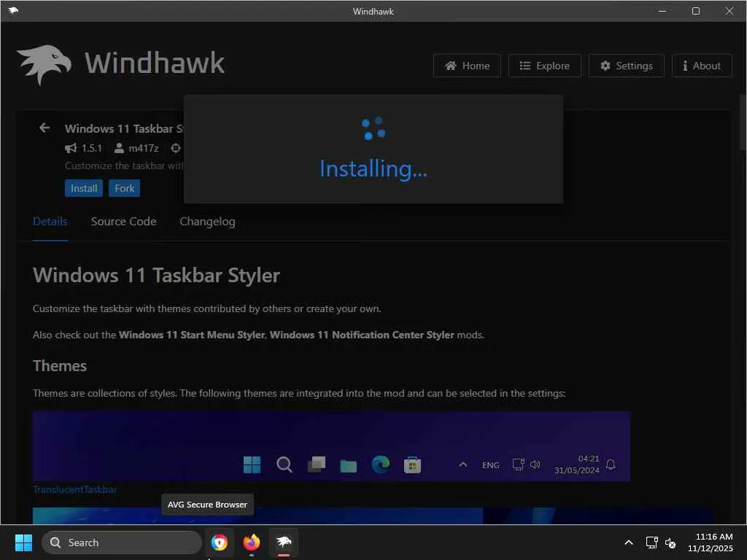Open Firefox from the taskbar
The width and height of the screenshot is (747, 560).
click(252, 542)
